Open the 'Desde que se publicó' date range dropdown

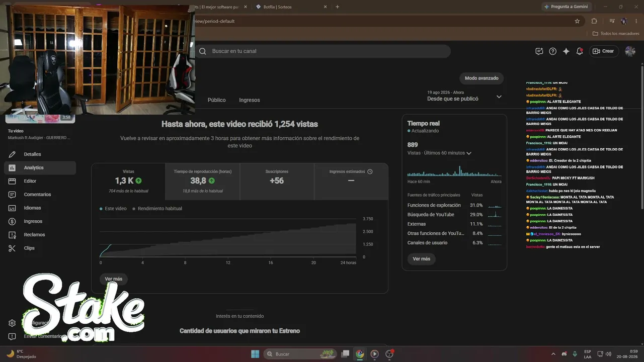pyautogui.click(x=464, y=96)
